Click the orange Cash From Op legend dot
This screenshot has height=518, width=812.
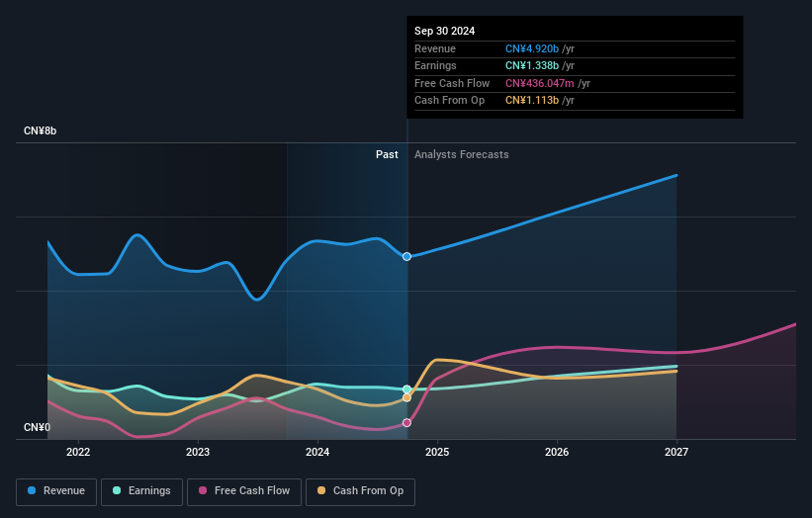tap(321, 490)
